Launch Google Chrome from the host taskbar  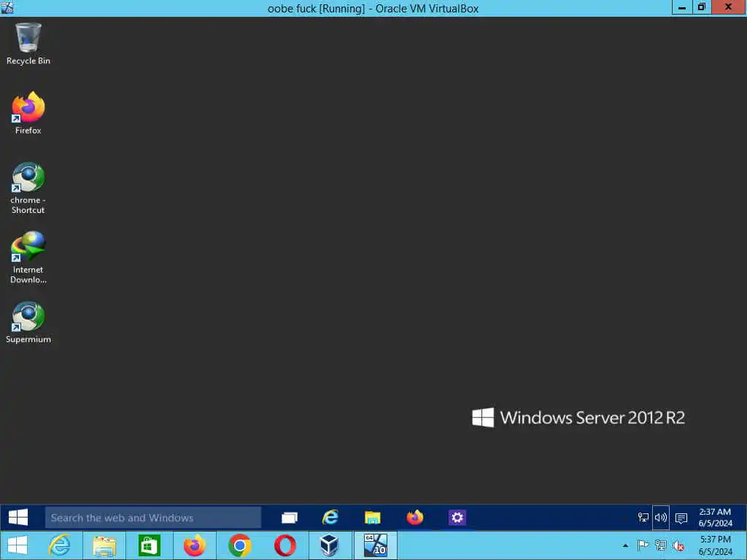pos(239,545)
